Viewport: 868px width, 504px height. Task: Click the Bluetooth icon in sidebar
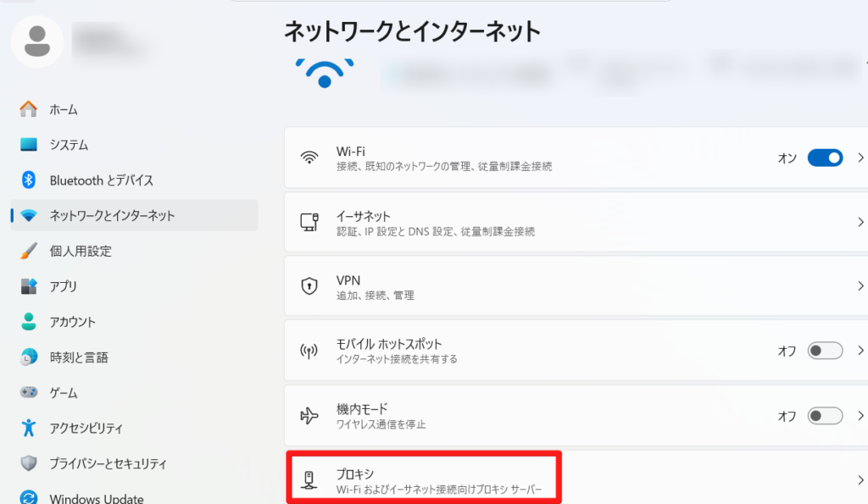[28, 180]
